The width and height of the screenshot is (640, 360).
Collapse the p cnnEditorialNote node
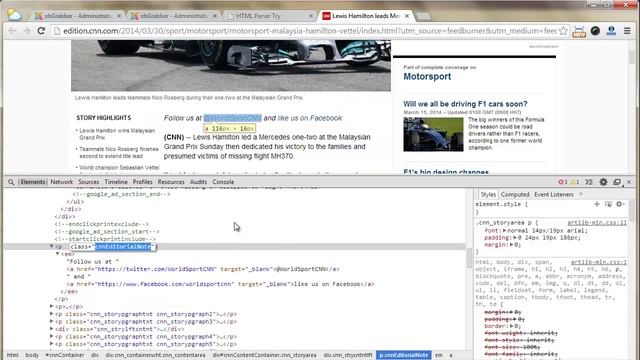click(51, 246)
